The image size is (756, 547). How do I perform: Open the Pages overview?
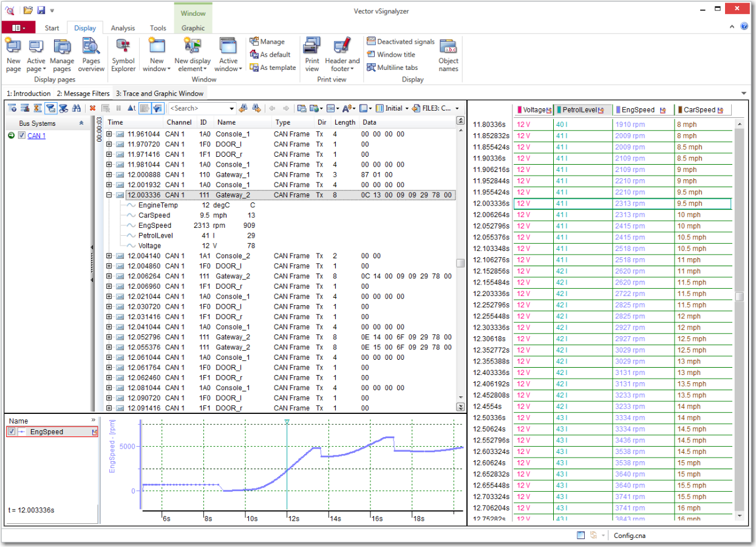coord(91,53)
